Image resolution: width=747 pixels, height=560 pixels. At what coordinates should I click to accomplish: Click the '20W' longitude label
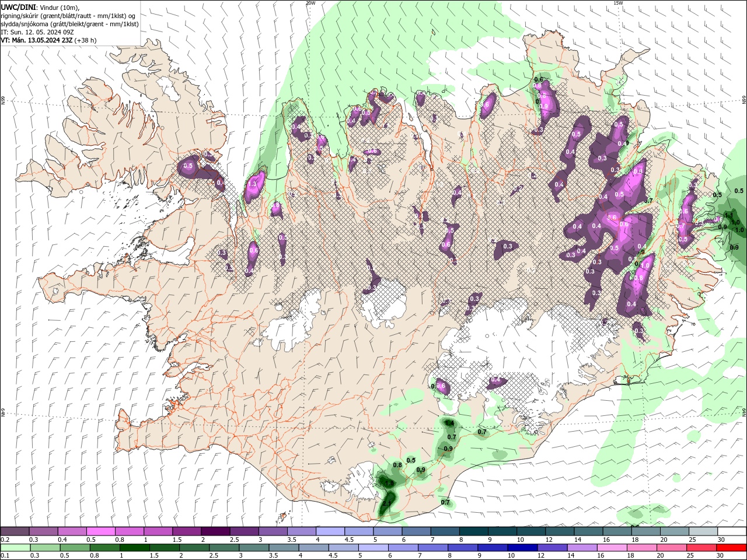(310, 2)
